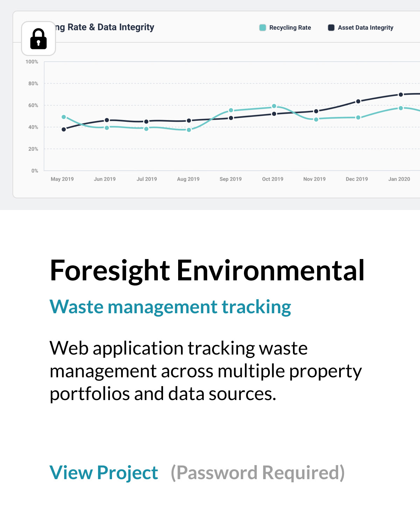Click the padlock icon on the chart
The image size is (420, 525).
38,38
